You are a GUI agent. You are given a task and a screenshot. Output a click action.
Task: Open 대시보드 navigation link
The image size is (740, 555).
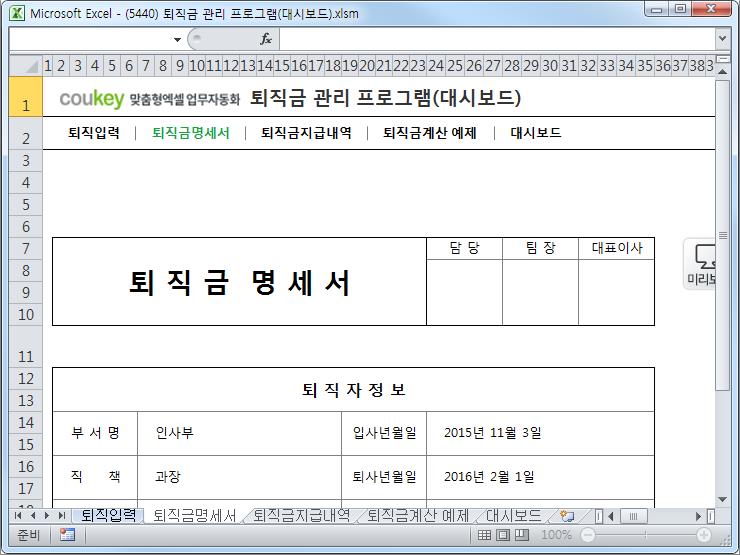click(x=536, y=133)
